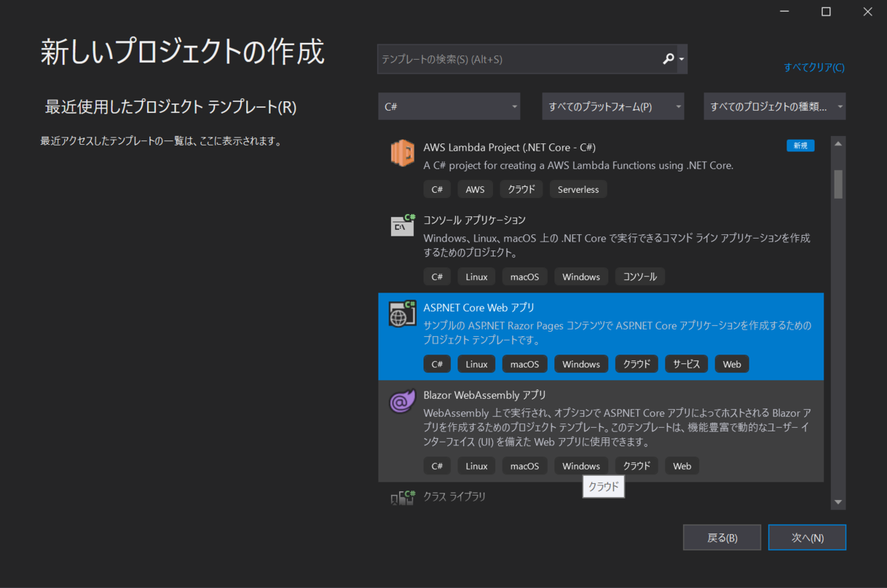Maximize the dialog window
Viewport: 887px width, 588px height.
point(826,11)
